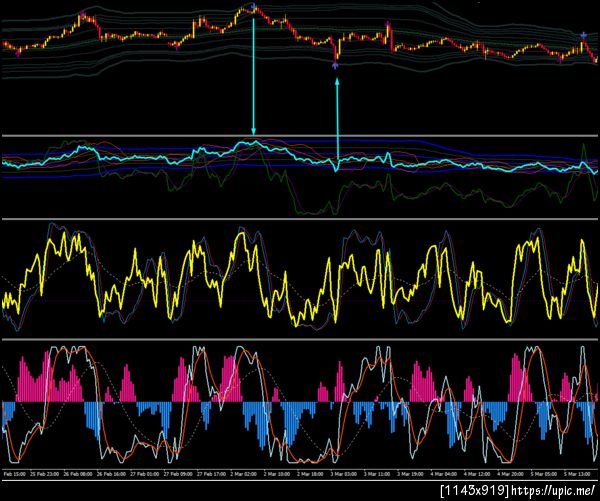Click the '3 Mar 11:00' time axis label

[377, 474]
